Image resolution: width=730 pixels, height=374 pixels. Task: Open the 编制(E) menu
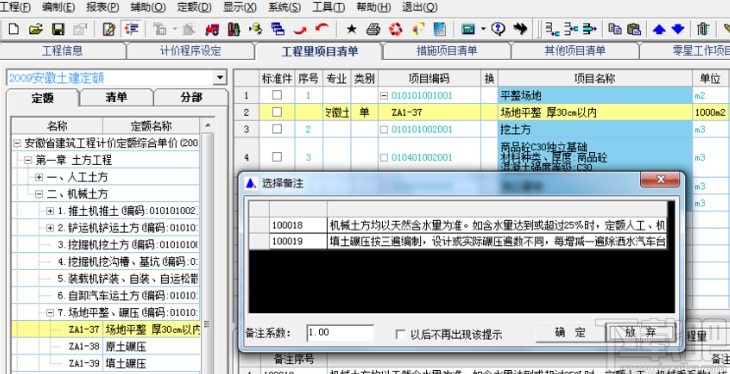58,7
